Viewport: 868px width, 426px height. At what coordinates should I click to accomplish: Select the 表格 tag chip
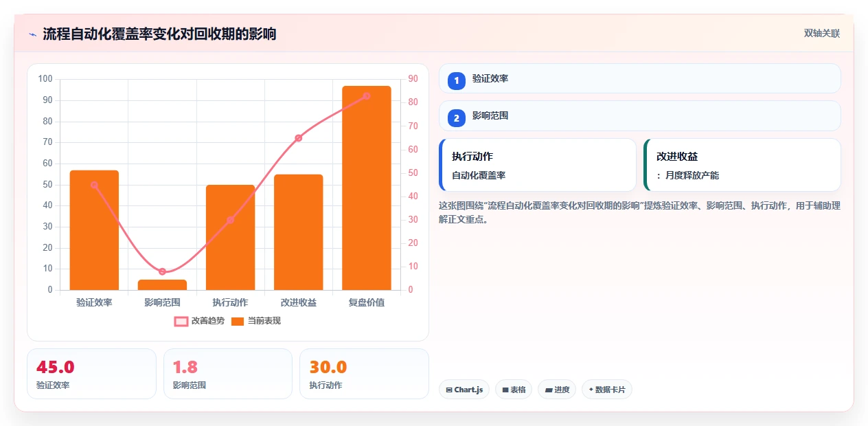[514, 390]
